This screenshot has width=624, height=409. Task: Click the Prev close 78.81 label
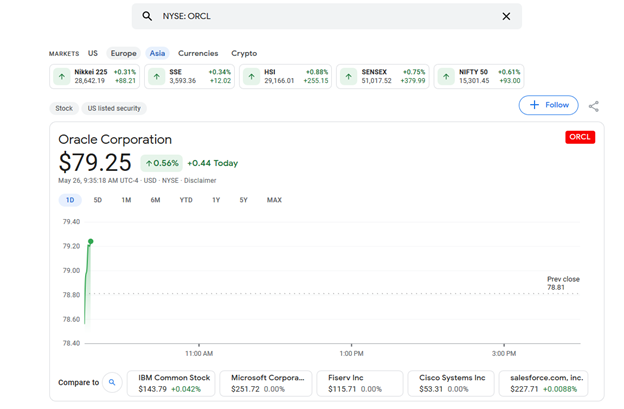pyautogui.click(x=563, y=283)
